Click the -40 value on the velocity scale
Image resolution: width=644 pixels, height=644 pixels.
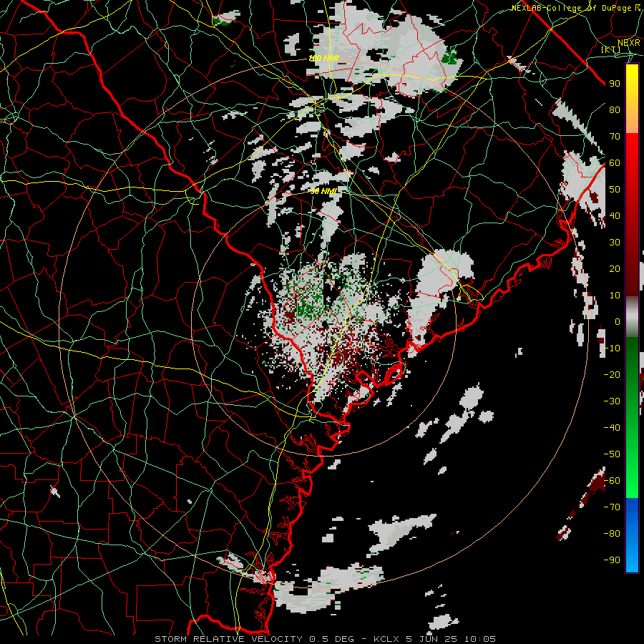click(612, 428)
